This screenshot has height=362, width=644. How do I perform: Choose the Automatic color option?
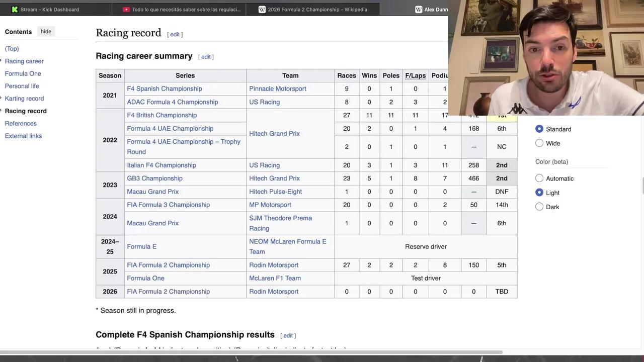click(539, 178)
